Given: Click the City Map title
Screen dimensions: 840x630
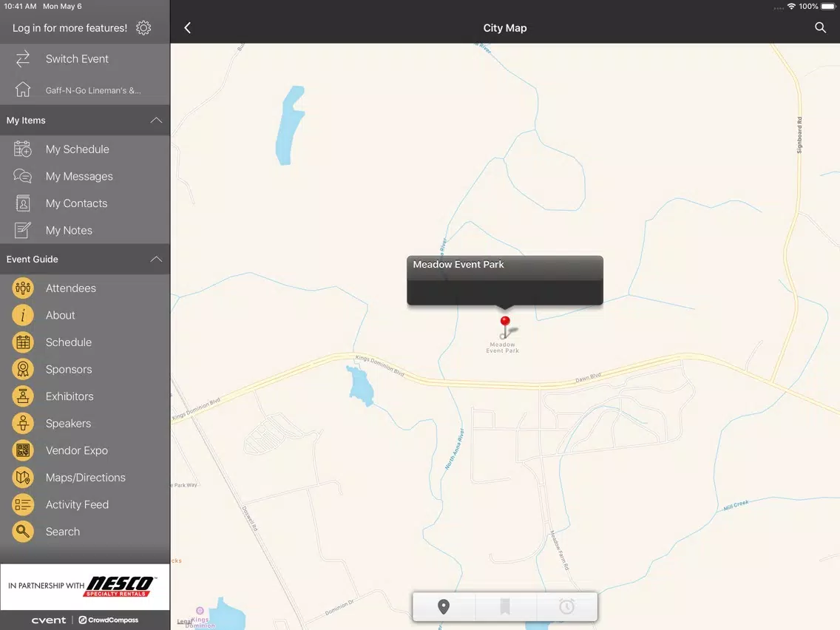Looking at the screenshot, I should (504, 28).
